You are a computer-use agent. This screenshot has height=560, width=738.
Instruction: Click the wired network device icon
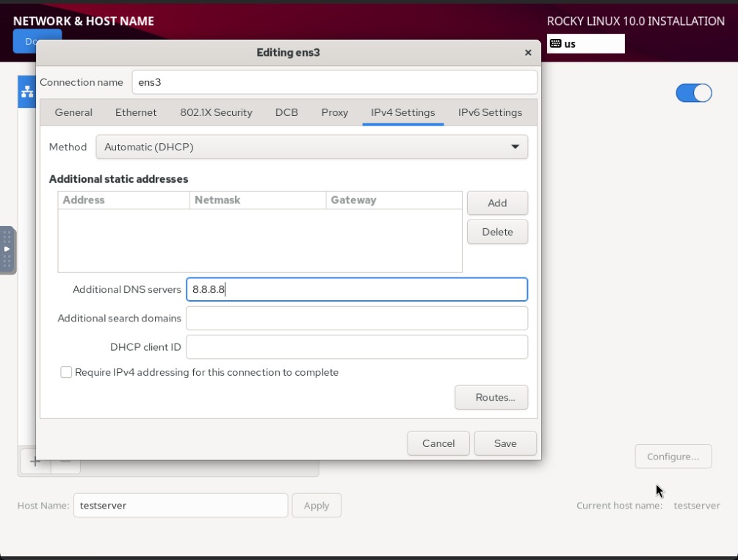coord(27,91)
